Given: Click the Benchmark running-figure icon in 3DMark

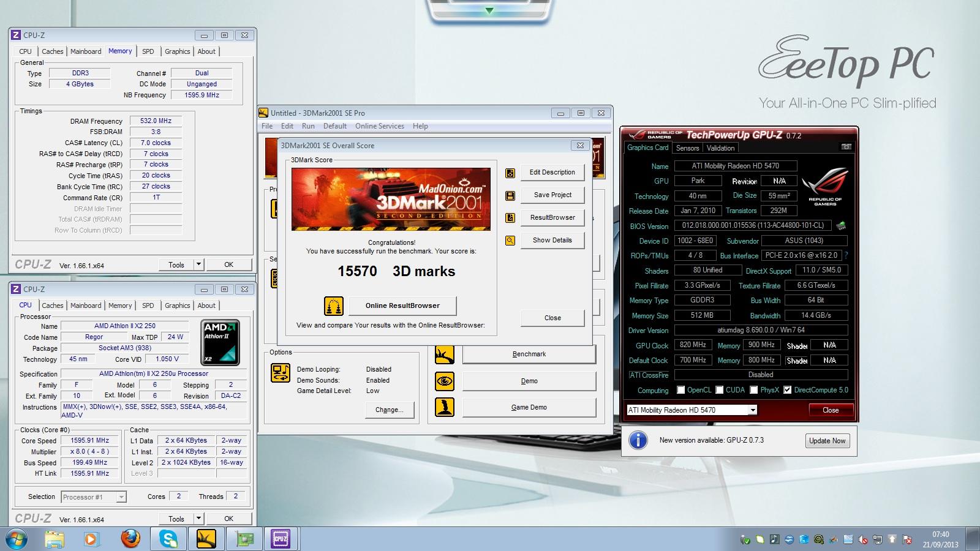Looking at the screenshot, I should click(445, 354).
